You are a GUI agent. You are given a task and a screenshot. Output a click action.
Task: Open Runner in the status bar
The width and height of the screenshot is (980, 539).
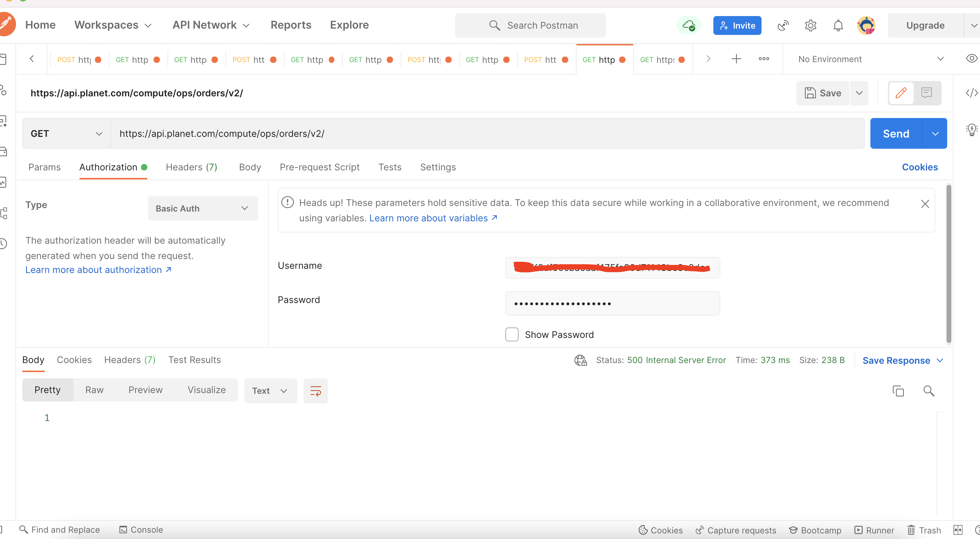point(874,530)
